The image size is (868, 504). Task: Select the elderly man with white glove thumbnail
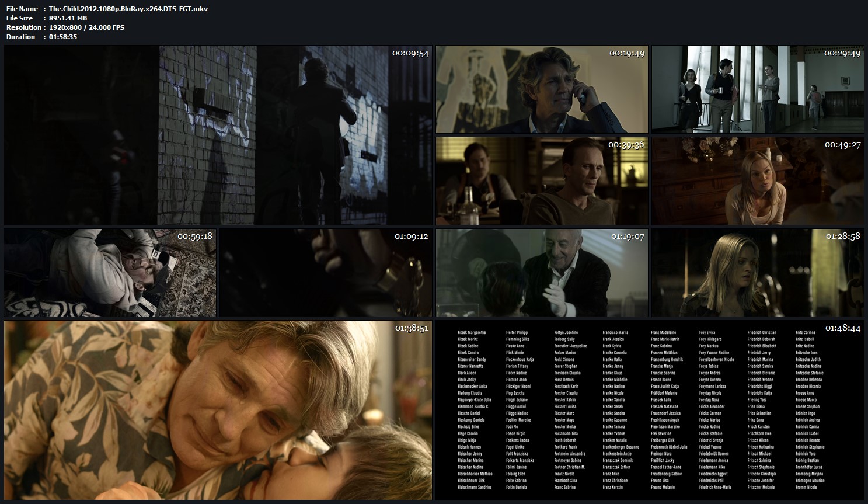pos(542,273)
